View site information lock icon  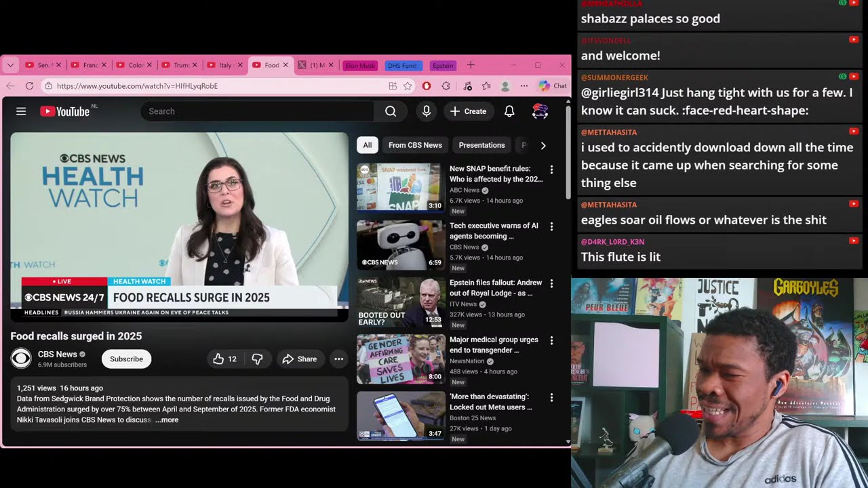click(47, 86)
